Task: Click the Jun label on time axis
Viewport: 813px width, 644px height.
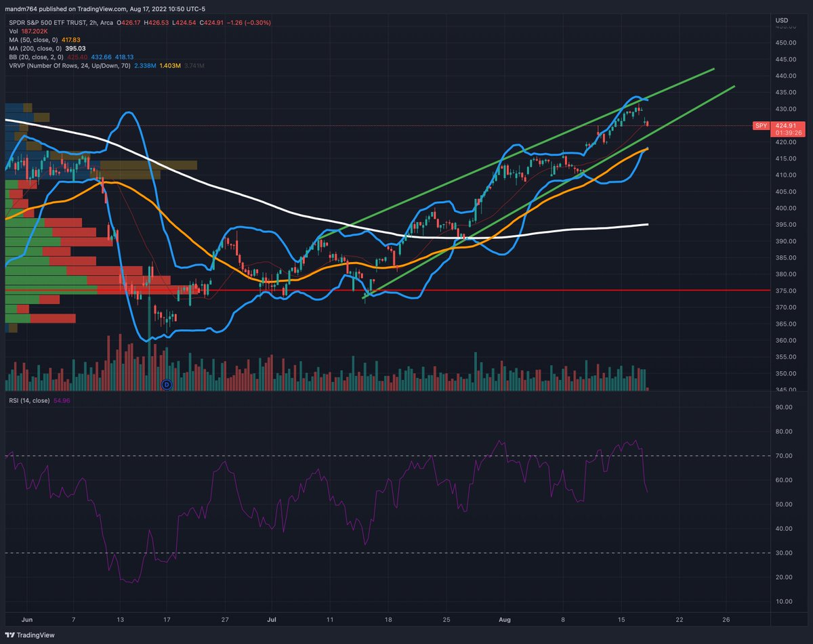Action: click(x=28, y=619)
